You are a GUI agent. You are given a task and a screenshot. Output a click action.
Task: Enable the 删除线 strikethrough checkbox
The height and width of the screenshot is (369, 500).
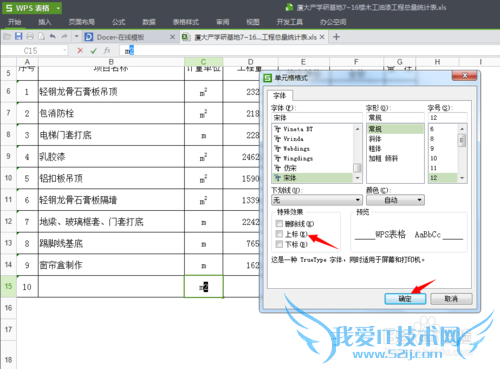pyautogui.click(x=279, y=223)
